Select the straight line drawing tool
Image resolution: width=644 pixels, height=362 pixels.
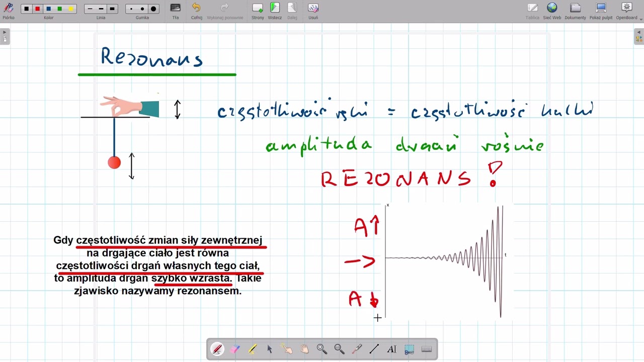pos(374,349)
